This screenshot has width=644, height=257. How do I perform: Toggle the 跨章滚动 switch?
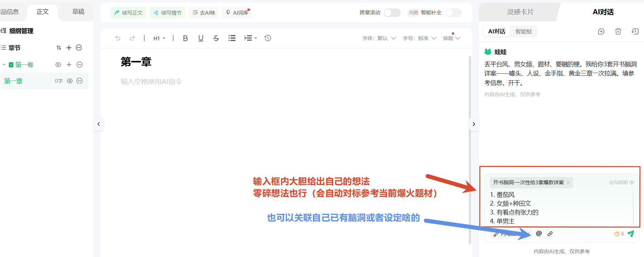[x=392, y=13]
